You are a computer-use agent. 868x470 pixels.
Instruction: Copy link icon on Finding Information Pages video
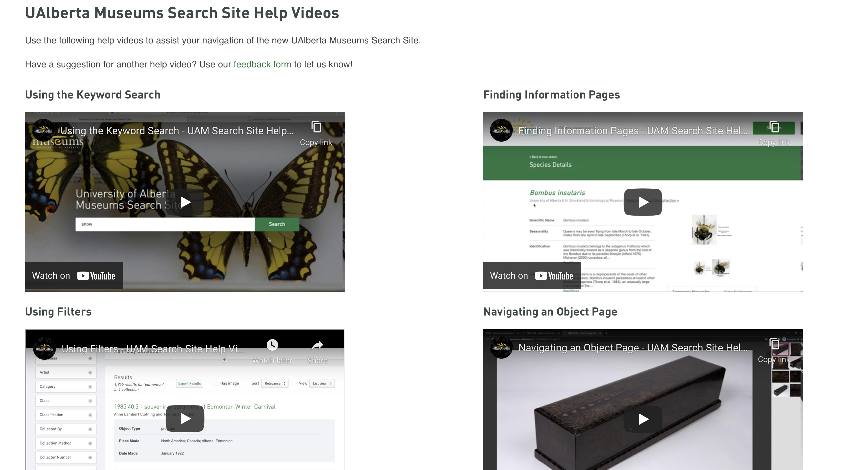(x=774, y=127)
